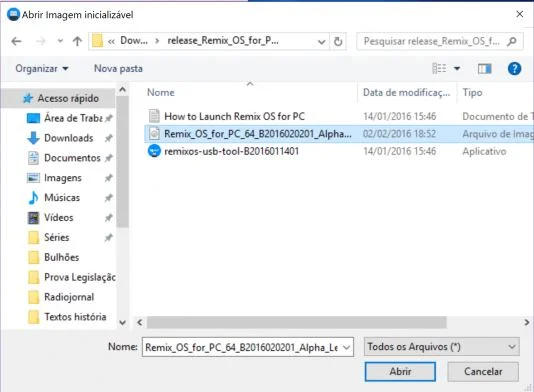Click the Documentos page icon
Image resolution: width=534 pixels, height=392 pixels.
(x=33, y=158)
